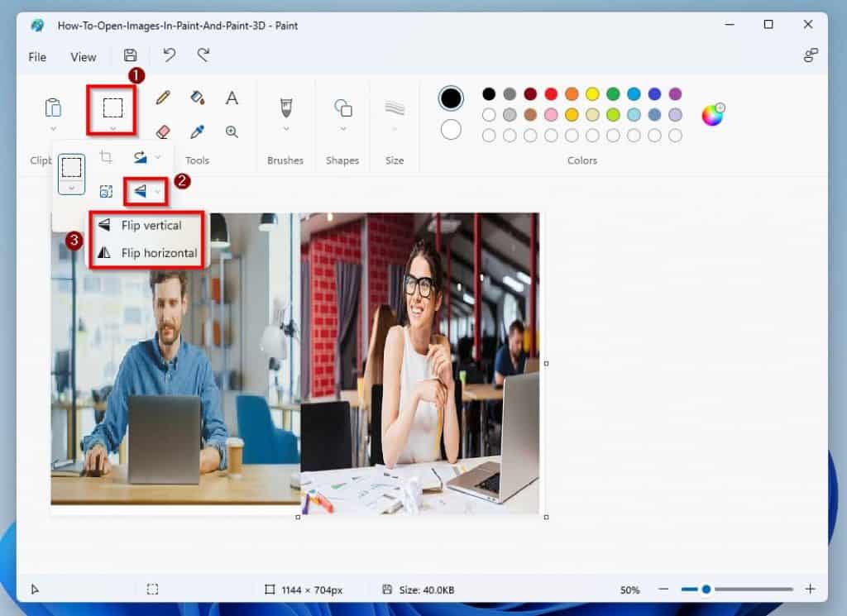Click the Paint app logo icon

37,25
